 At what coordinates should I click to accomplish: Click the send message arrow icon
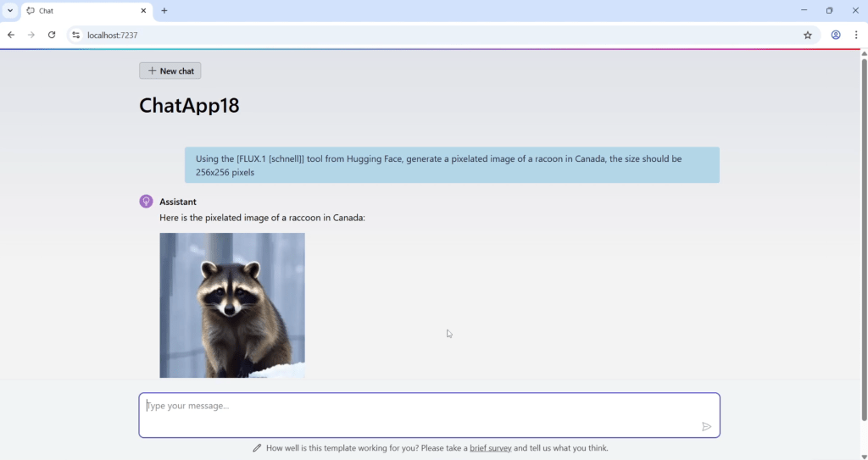(706, 427)
